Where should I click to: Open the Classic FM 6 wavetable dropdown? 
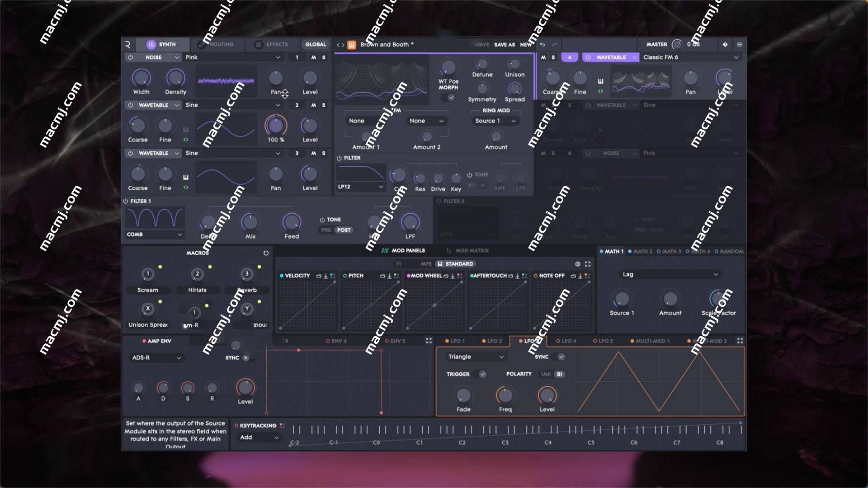pyautogui.click(x=691, y=57)
